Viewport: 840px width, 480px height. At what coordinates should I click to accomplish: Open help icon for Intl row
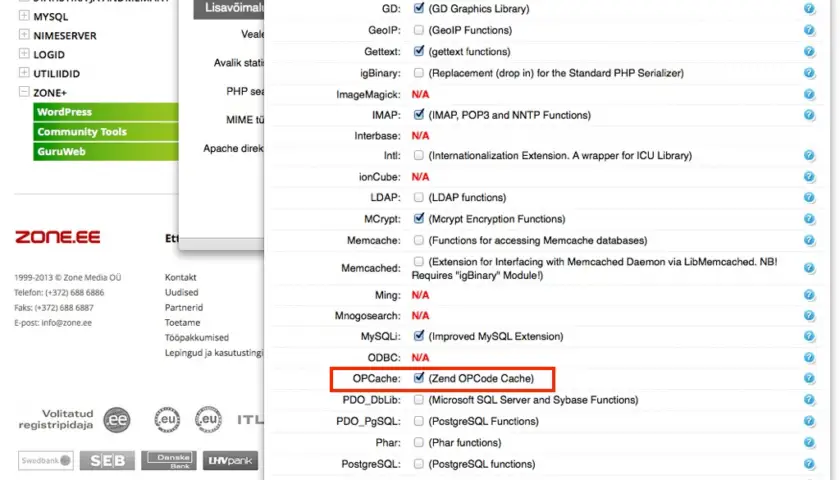[x=809, y=155]
